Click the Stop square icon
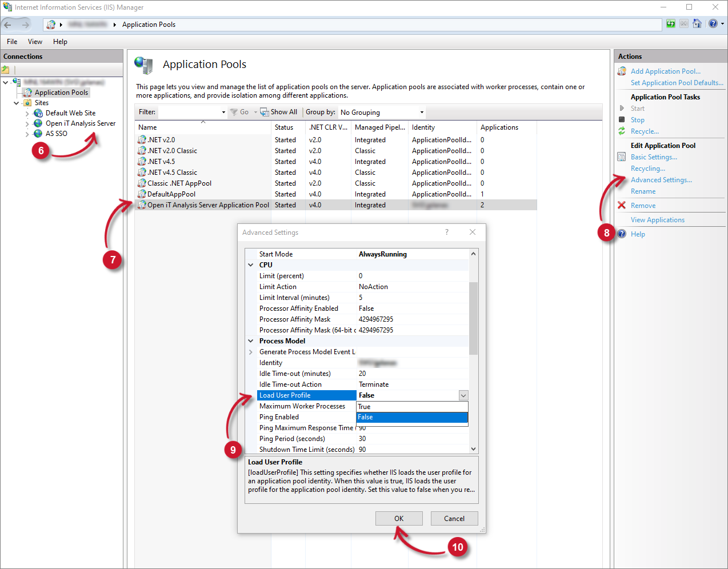This screenshot has width=728, height=569. [622, 119]
